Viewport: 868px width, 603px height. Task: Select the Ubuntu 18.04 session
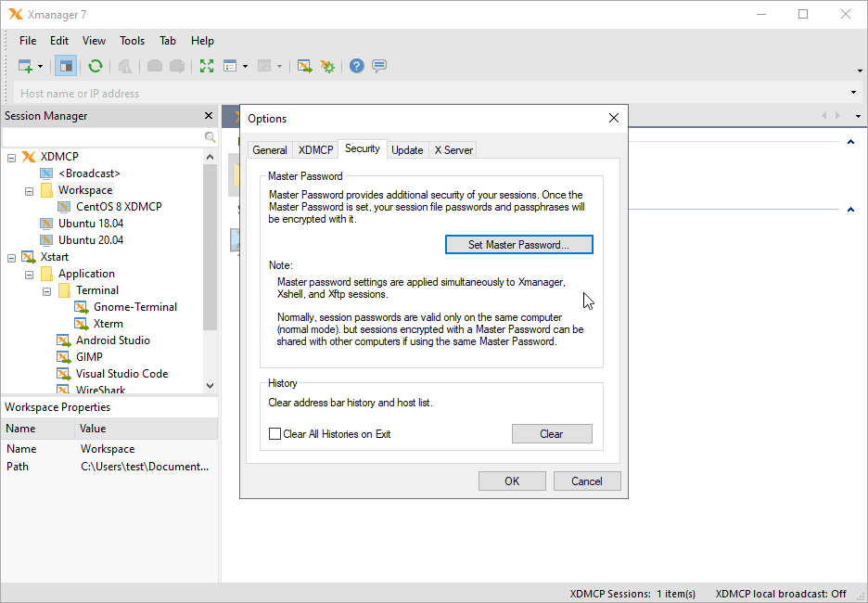[x=91, y=224]
